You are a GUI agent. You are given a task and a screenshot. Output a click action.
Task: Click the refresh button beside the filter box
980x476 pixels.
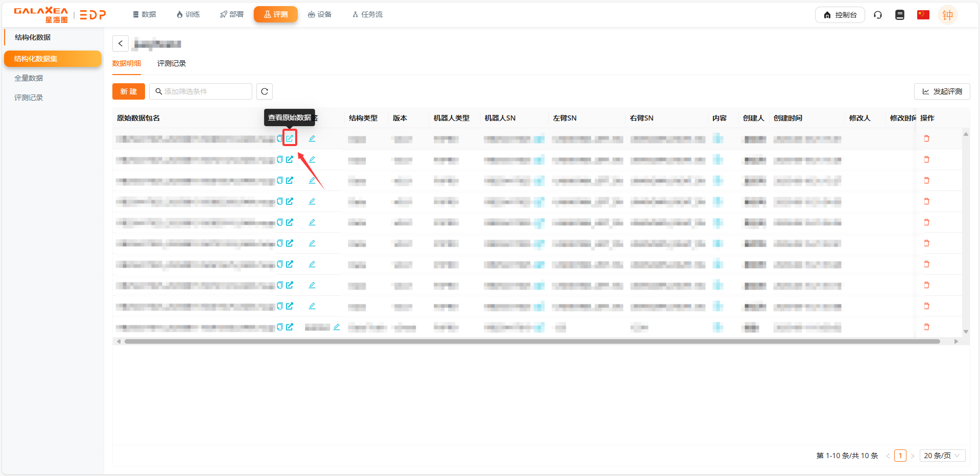pos(265,91)
